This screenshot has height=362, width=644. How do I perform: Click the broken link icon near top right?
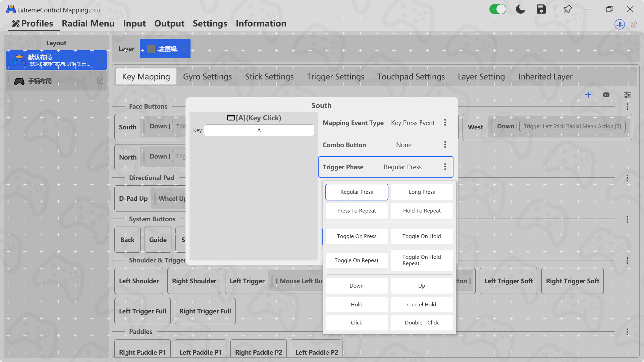pyautogui.click(x=634, y=24)
